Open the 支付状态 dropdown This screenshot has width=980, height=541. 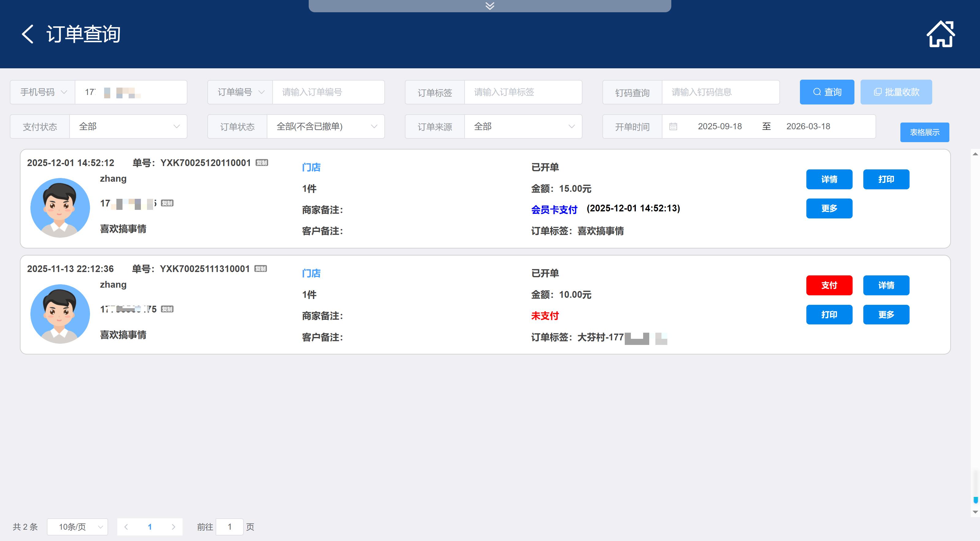128,126
